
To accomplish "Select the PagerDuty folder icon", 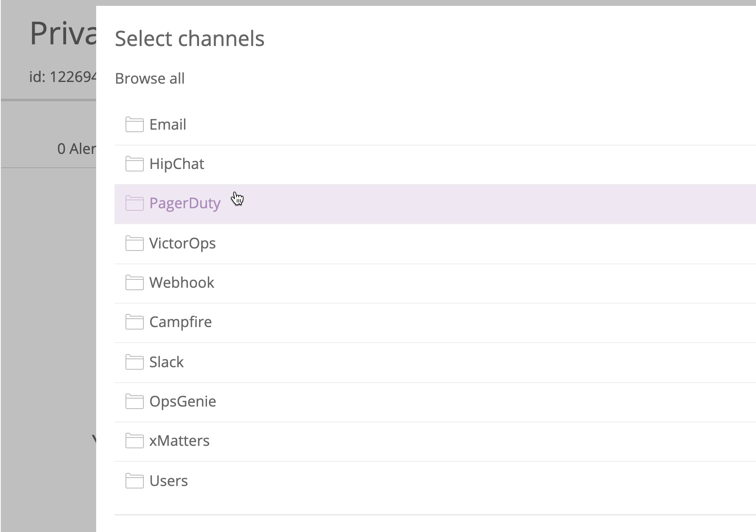I will pos(134,203).
